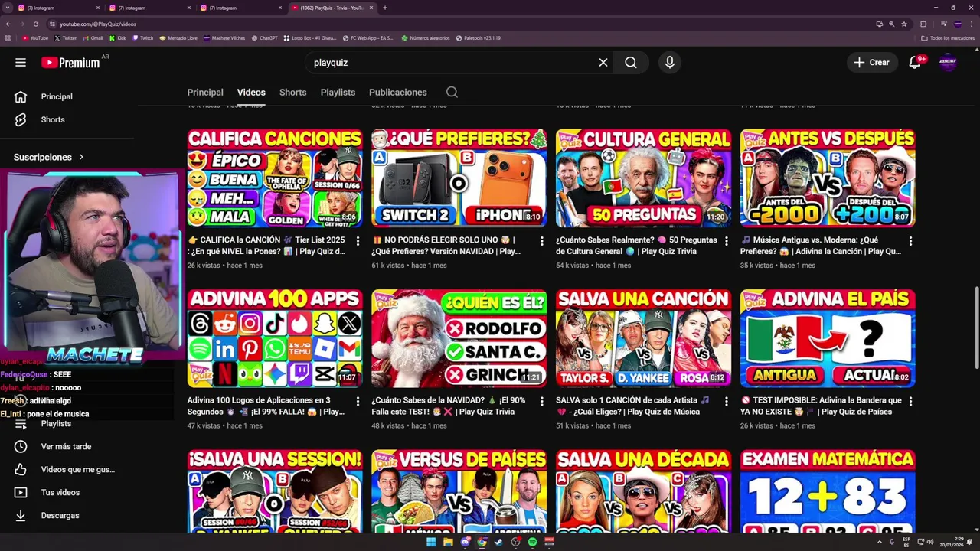Open Steam from the taskbar
The image size is (980, 551).
[498, 542]
